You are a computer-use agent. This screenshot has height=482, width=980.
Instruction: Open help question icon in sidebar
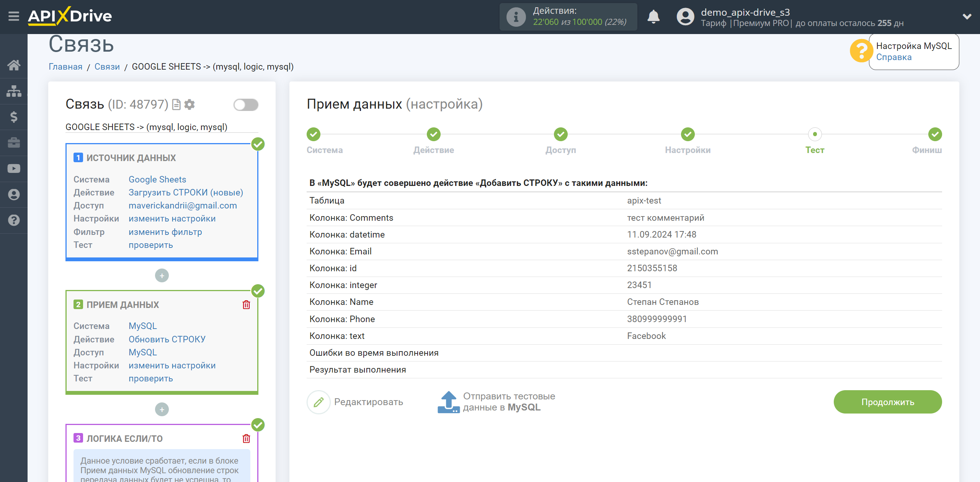14,220
